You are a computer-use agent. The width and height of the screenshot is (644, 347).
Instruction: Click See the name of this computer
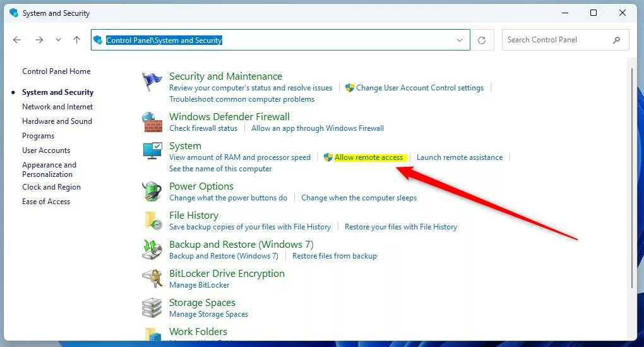pyautogui.click(x=220, y=169)
